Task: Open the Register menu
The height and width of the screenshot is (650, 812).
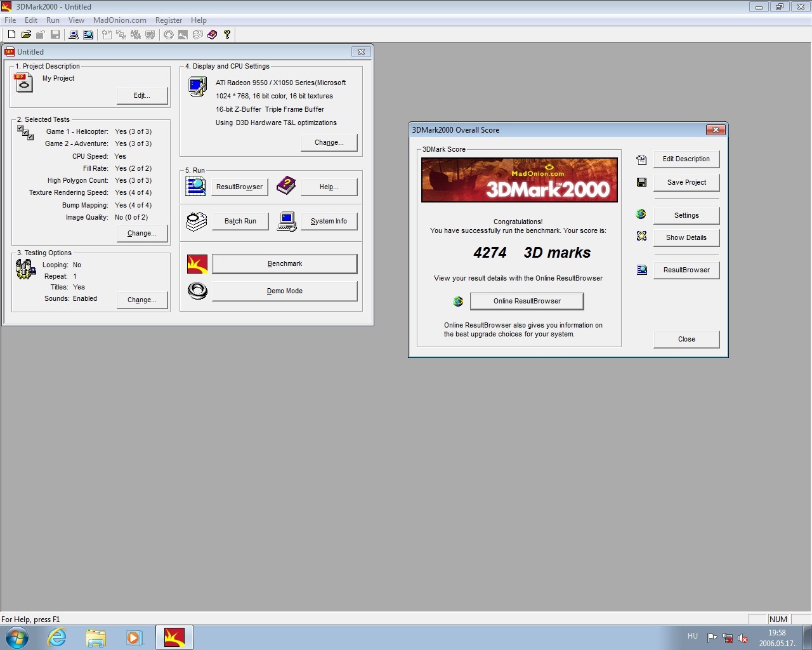Action: coord(169,20)
